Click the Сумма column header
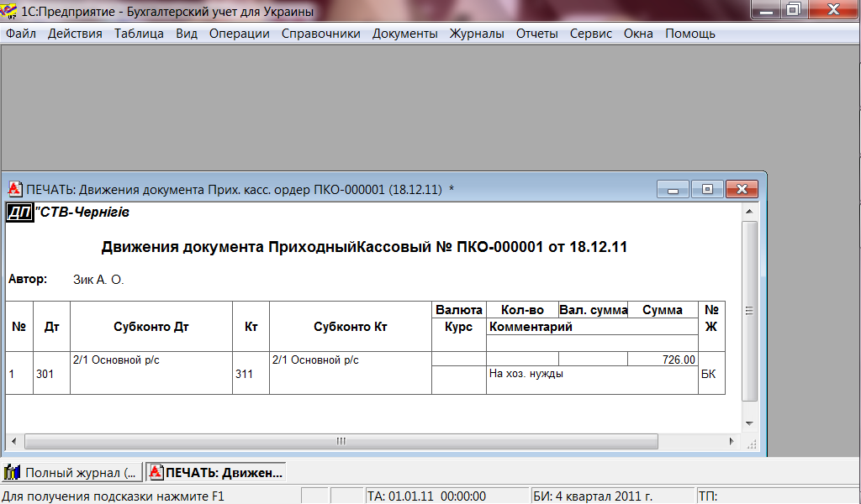 tap(663, 310)
